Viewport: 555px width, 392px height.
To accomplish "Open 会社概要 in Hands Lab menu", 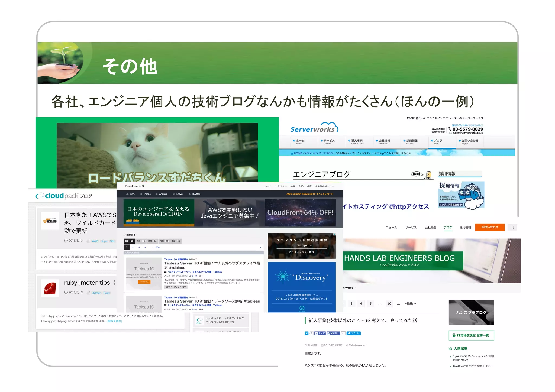I will click(431, 227).
